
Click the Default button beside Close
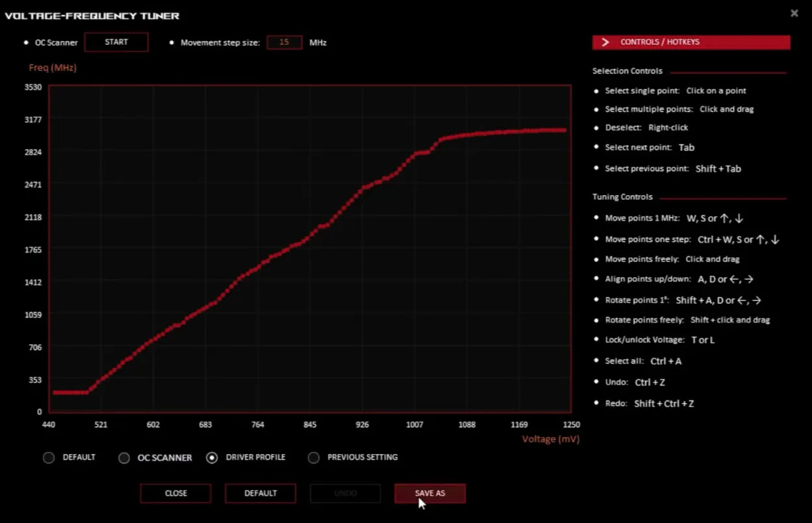coord(260,493)
